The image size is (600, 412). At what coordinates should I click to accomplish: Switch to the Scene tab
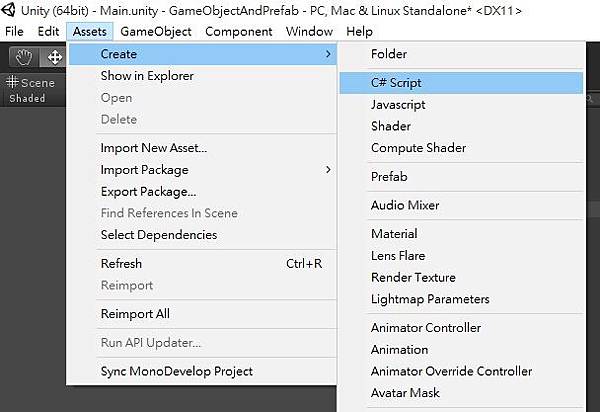coord(31,83)
